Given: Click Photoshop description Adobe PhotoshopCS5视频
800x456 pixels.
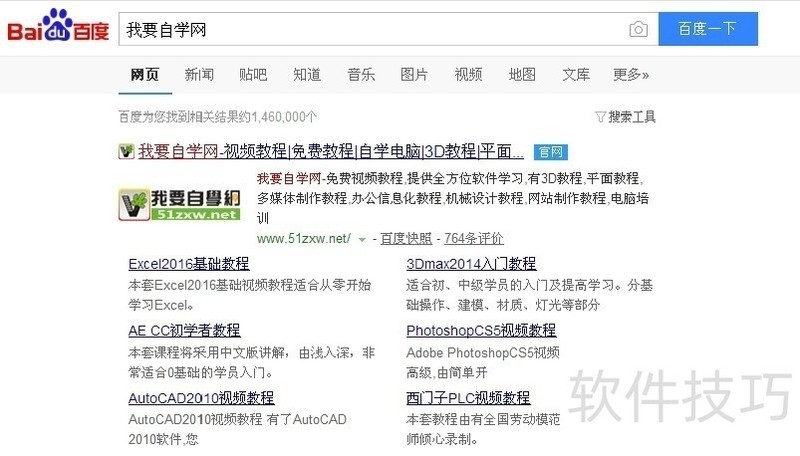Looking at the screenshot, I should pos(483,362).
